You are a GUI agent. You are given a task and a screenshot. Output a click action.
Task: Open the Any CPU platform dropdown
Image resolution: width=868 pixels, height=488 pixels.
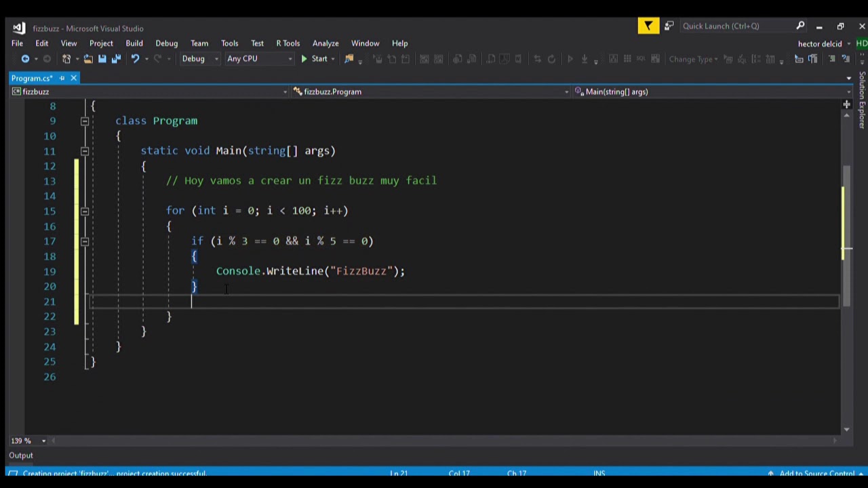pyautogui.click(x=259, y=59)
